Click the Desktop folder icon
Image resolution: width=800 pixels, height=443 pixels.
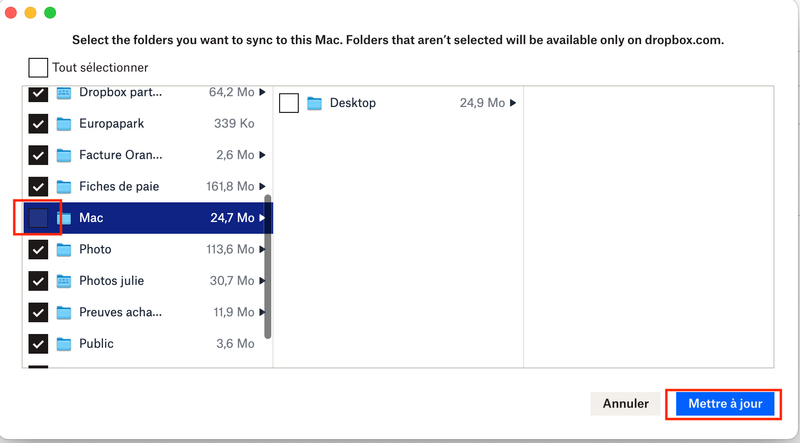tap(314, 103)
